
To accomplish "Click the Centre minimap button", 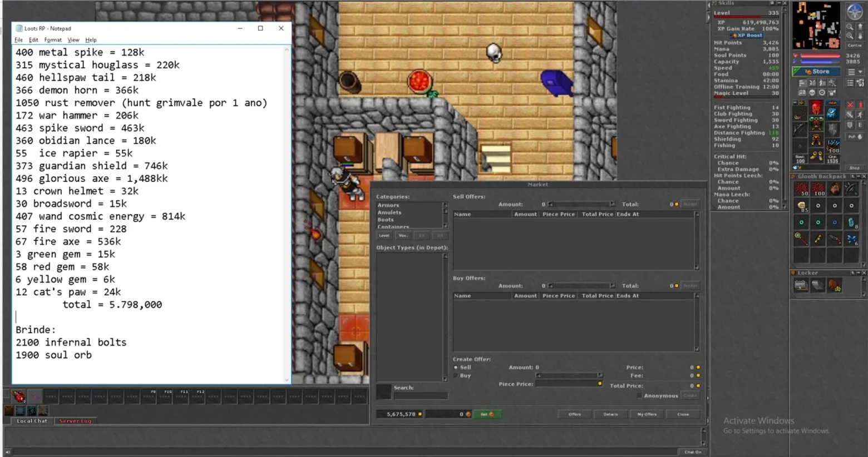I will pos(854,45).
